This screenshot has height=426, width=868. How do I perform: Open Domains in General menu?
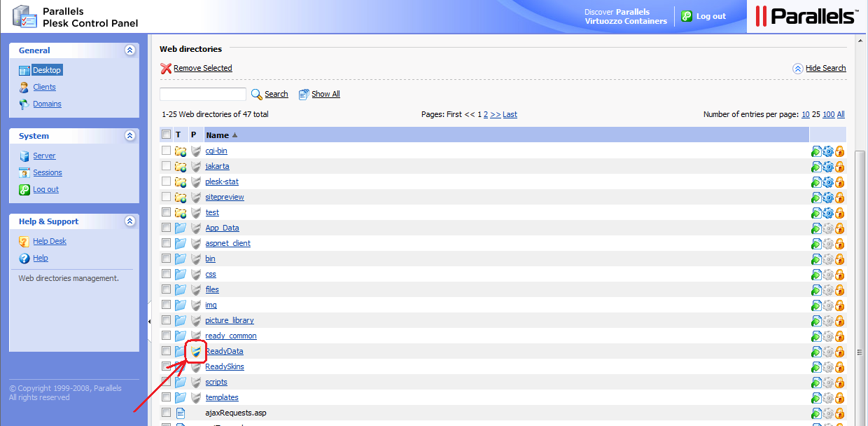(x=47, y=104)
